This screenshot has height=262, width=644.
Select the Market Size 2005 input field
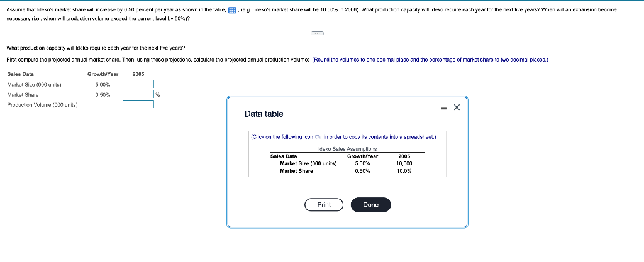(138, 84)
